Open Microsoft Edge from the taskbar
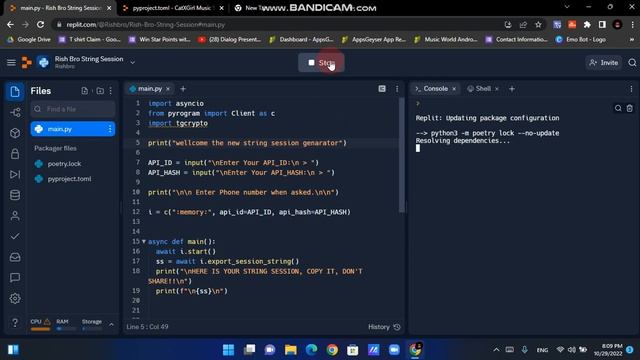This screenshot has height=360, width=640. point(311,350)
